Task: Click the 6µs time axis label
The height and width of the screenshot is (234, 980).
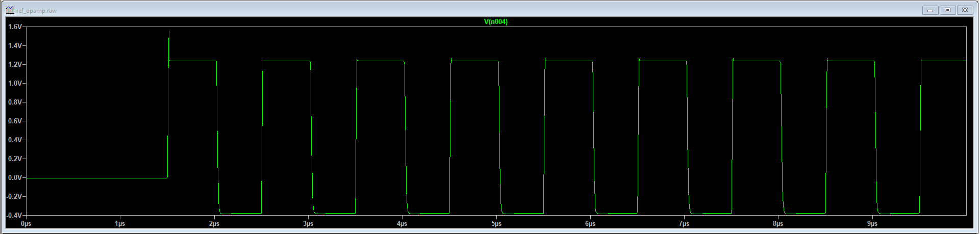Action: pos(590,224)
